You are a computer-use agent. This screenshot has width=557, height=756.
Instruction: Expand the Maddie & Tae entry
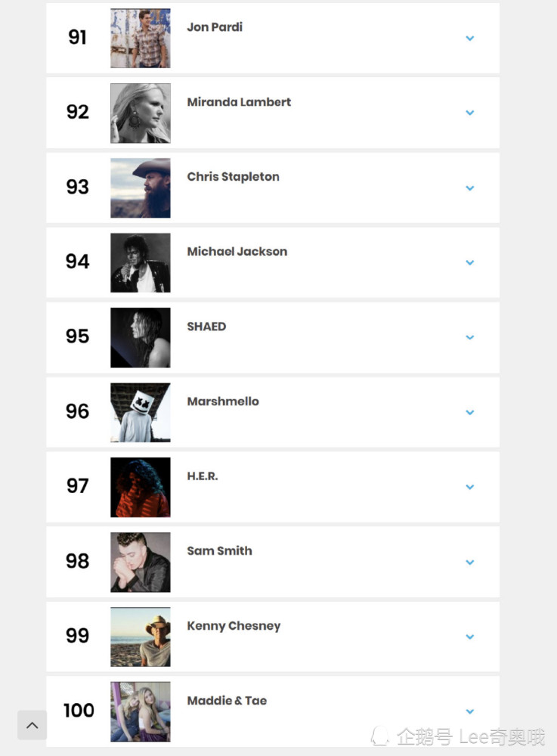point(469,711)
